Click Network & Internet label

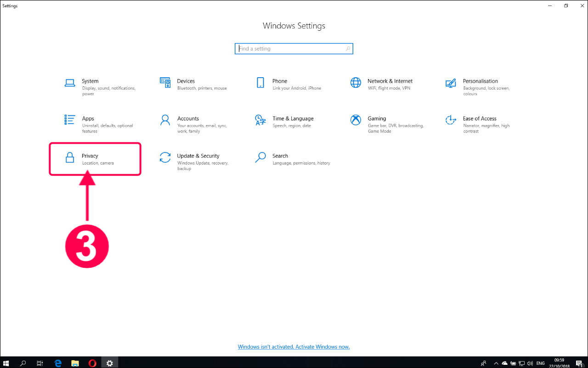(390, 81)
